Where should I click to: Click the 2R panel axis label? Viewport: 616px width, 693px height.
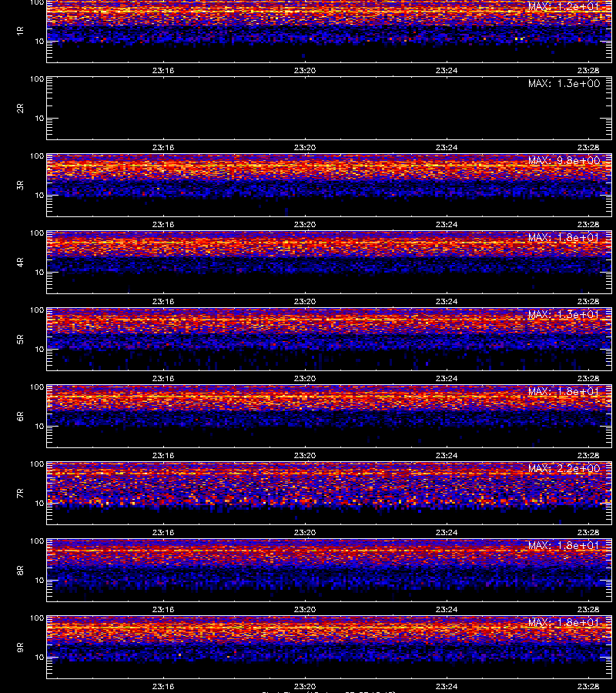pos(20,109)
